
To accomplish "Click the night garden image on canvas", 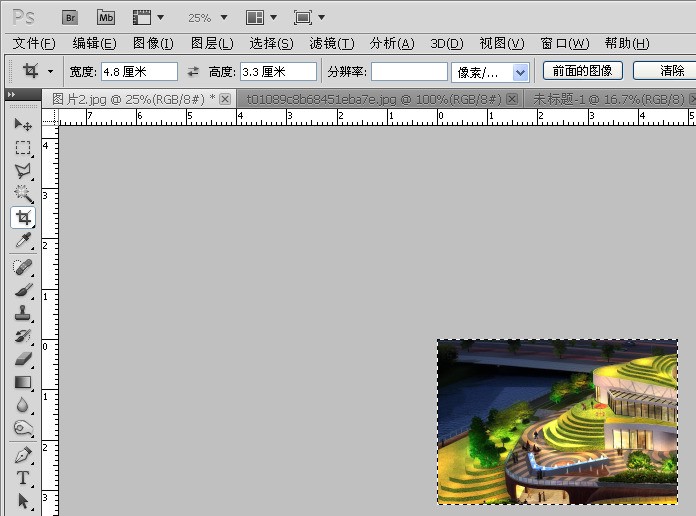I will click(558, 422).
